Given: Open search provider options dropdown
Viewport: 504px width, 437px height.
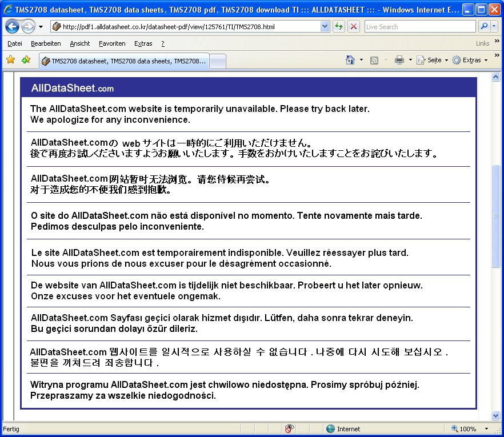Looking at the screenshot, I should (x=494, y=26).
